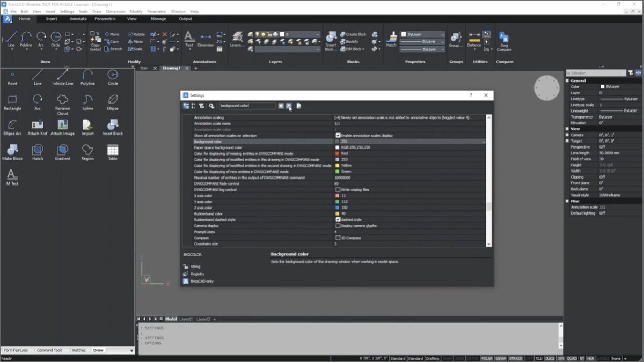Image resolution: width=644 pixels, height=362 pixels.
Task: Switch to Hatches palette tab
Action: pyautogui.click(x=79, y=350)
